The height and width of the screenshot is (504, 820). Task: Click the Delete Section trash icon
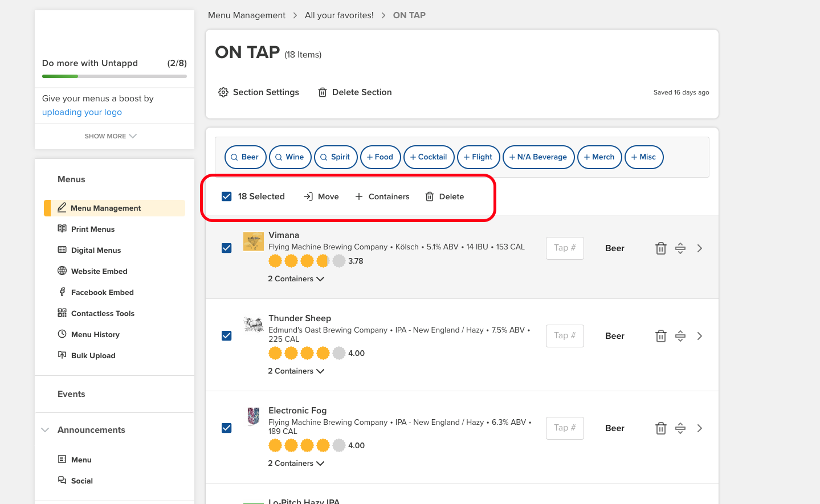(323, 92)
